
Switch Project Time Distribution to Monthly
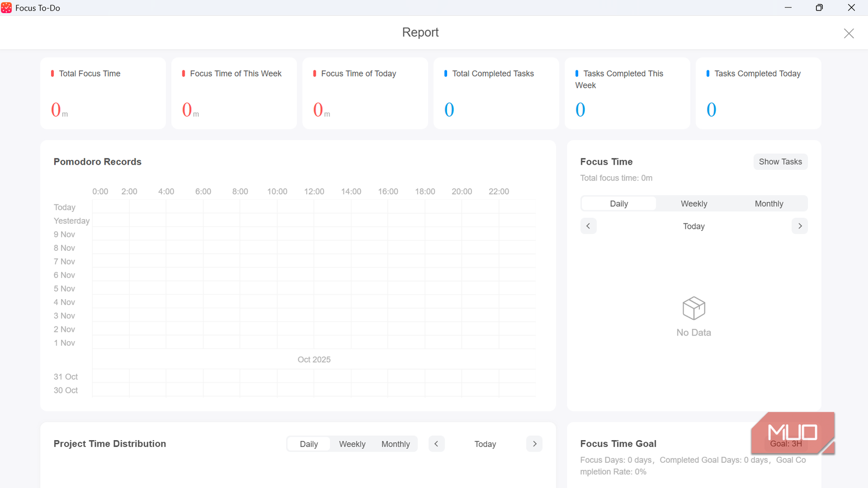[396, 444]
